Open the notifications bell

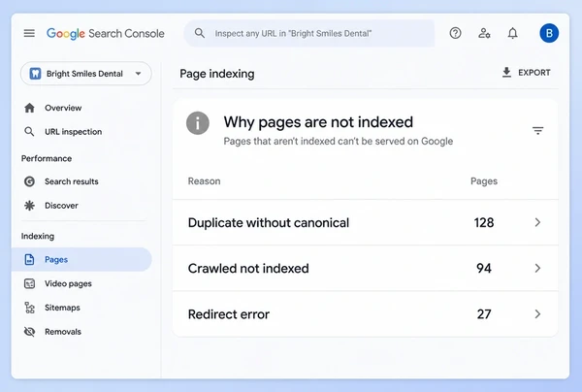[512, 33]
